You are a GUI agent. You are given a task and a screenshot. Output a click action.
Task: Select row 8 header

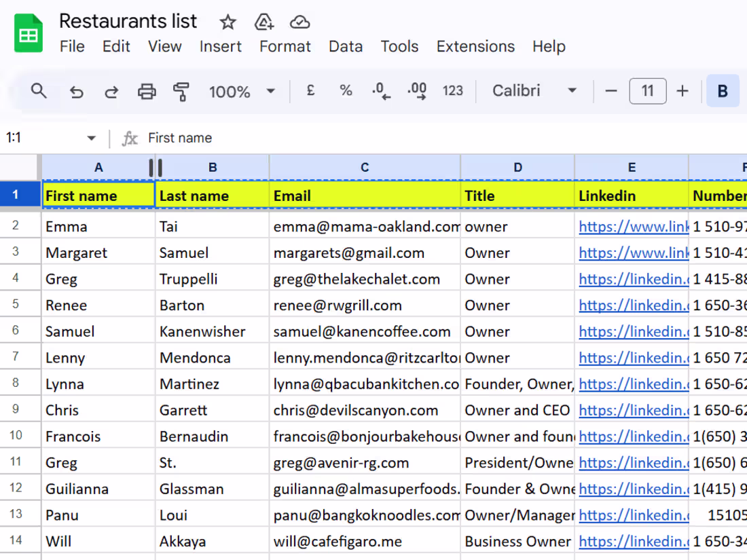tap(20, 382)
